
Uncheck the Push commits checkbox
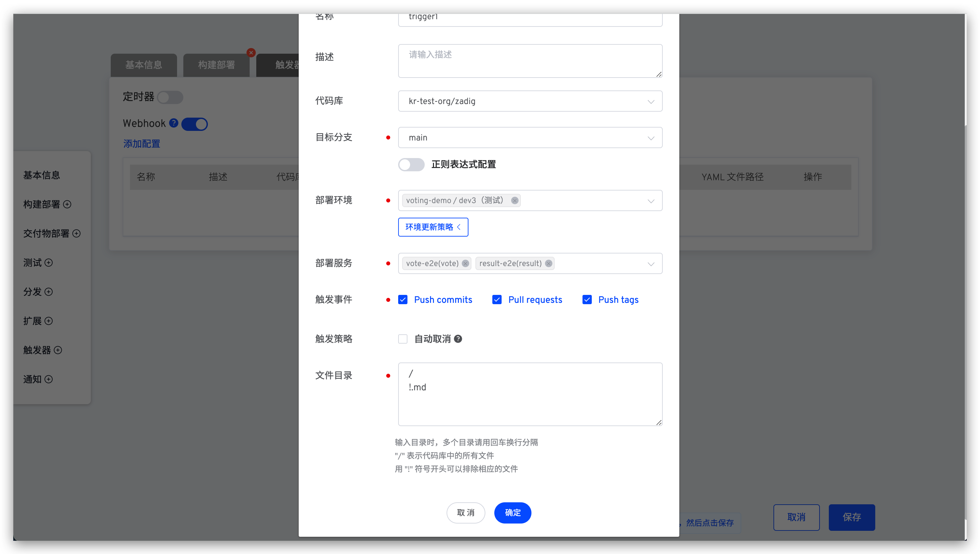tap(403, 300)
